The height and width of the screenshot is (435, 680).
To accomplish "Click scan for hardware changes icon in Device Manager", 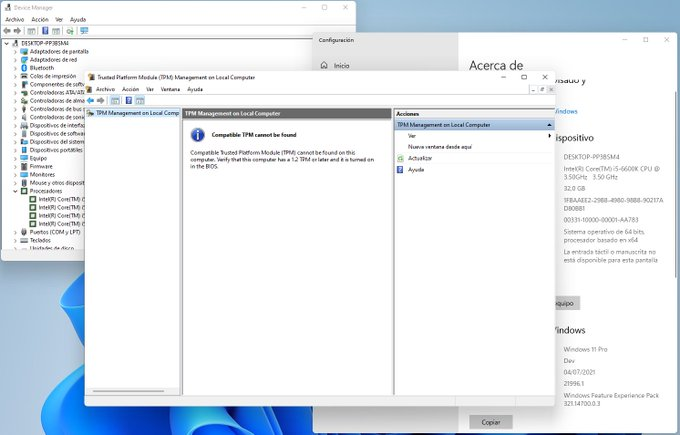I will point(70,31).
